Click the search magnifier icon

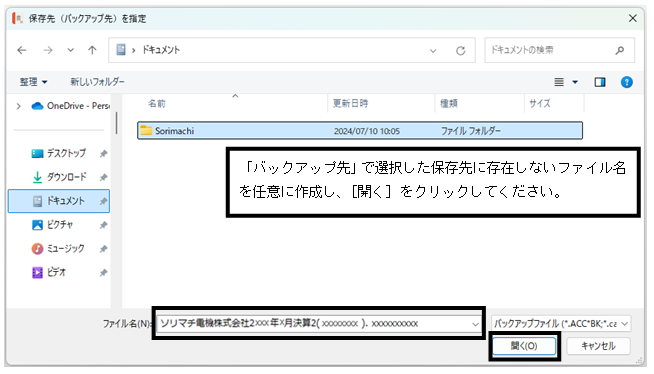point(620,50)
